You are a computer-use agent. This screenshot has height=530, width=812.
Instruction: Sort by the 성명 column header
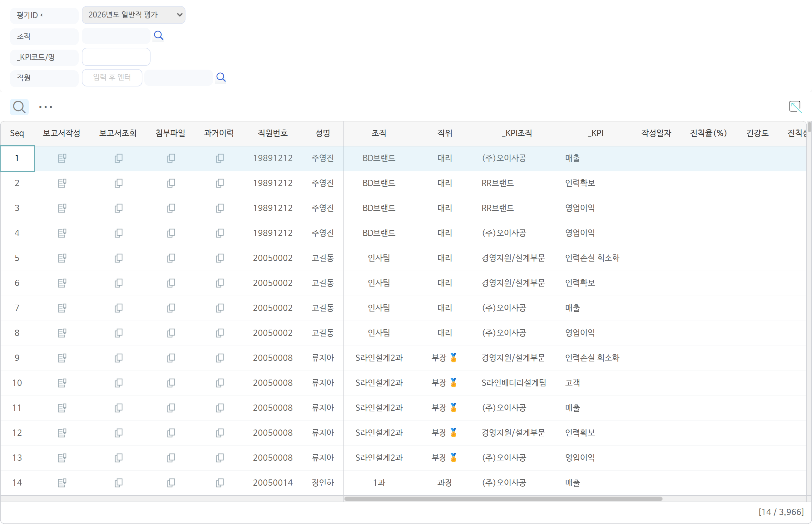(x=322, y=133)
